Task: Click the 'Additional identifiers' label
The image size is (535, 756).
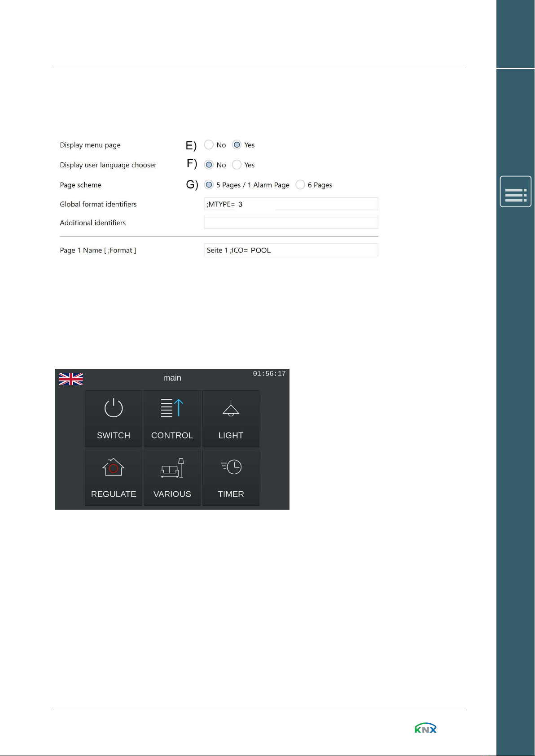Action: tap(93, 223)
